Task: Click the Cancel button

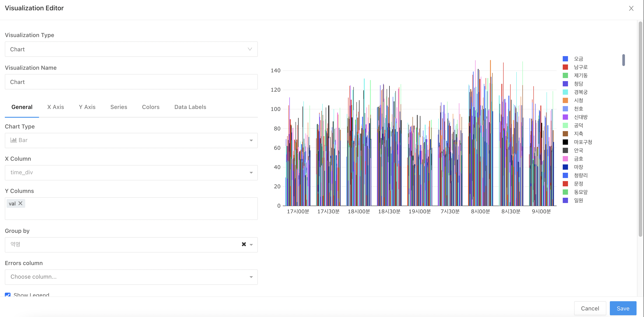Action: coord(590,308)
